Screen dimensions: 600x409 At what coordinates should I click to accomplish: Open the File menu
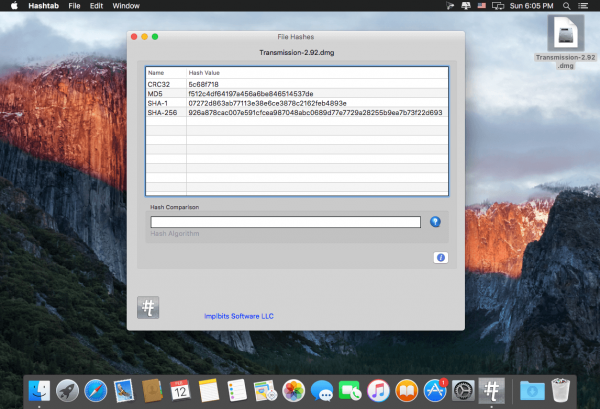[74, 6]
